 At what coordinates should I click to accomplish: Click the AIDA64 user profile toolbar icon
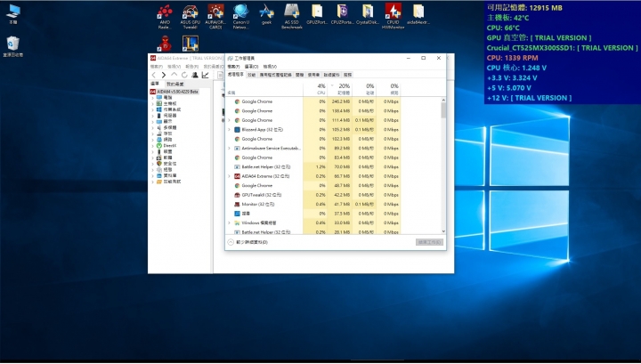point(195,75)
